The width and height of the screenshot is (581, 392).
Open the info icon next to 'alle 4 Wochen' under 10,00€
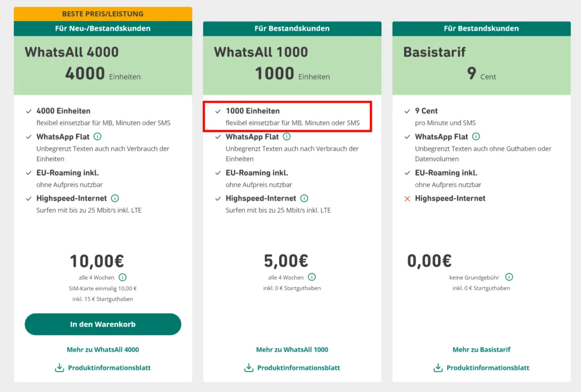pos(123,277)
